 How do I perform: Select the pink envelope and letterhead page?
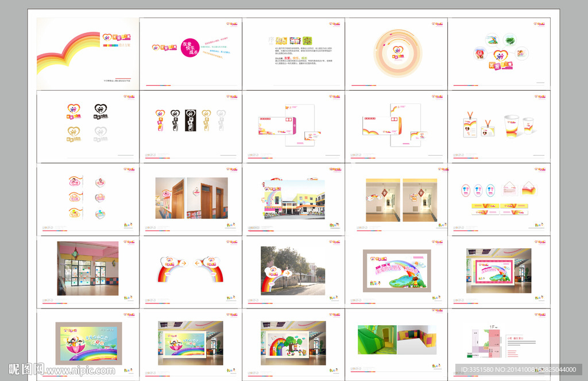click(x=293, y=126)
